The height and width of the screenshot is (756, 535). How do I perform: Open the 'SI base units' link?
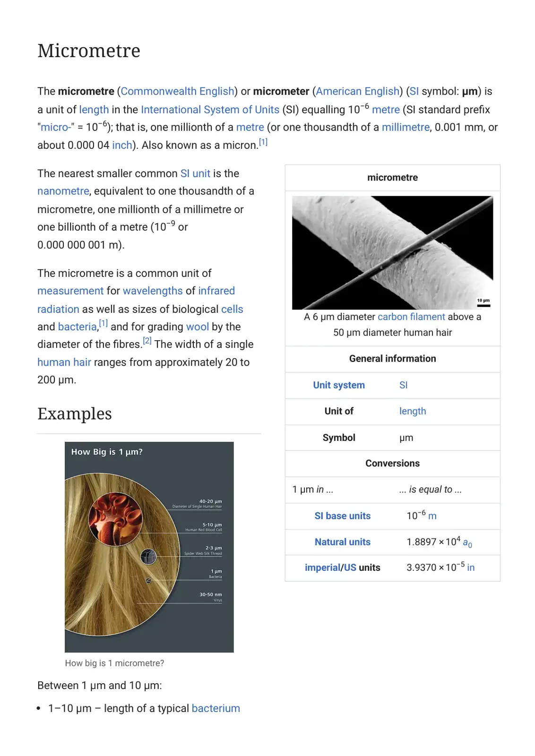[x=343, y=516]
